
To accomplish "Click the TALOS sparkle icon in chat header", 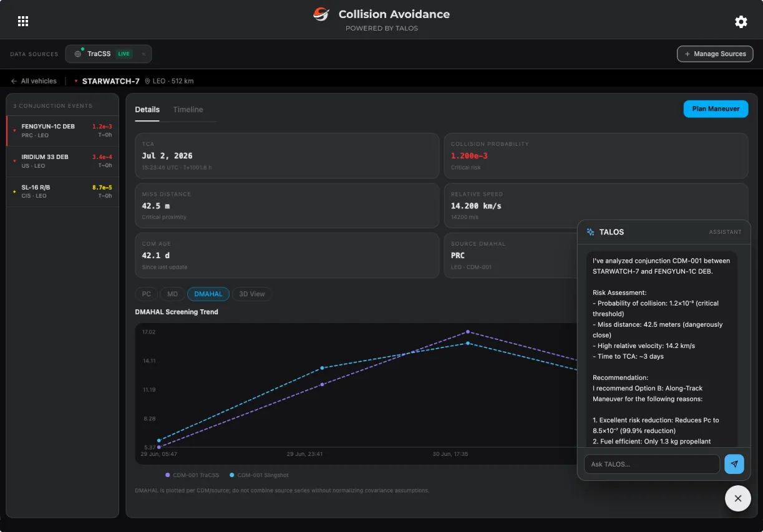I will tap(590, 232).
